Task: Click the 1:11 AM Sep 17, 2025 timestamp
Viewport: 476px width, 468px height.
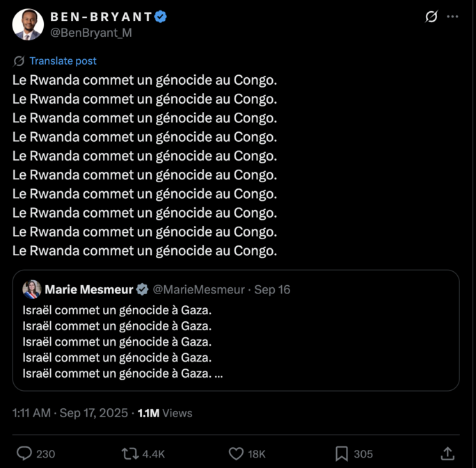Action: tap(70, 413)
